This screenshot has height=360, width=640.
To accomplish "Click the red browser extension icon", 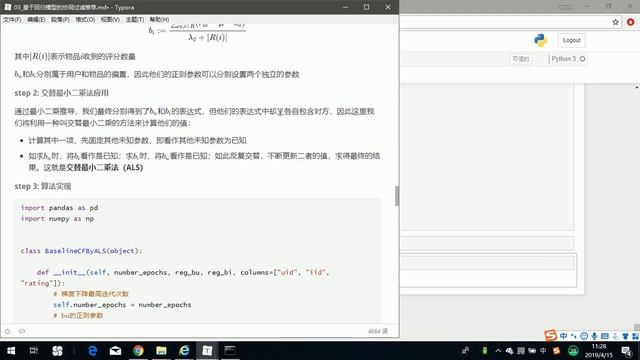I will pyautogui.click(x=631, y=22).
